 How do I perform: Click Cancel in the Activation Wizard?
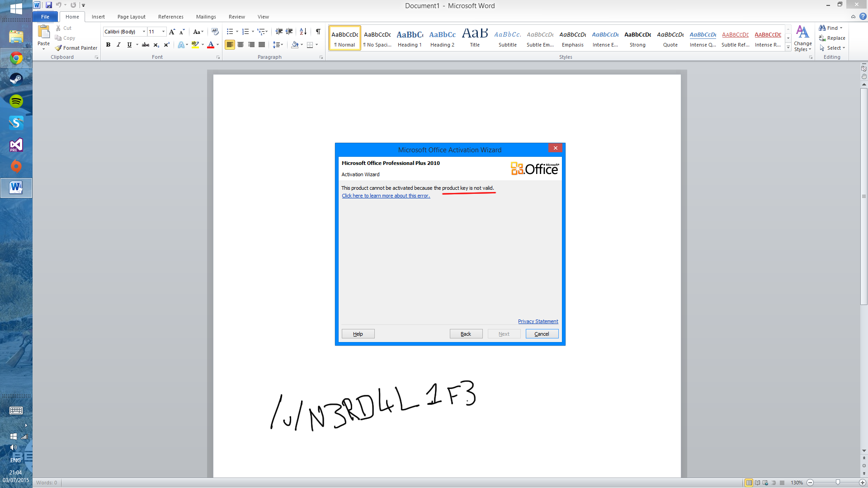click(x=542, y=334)
